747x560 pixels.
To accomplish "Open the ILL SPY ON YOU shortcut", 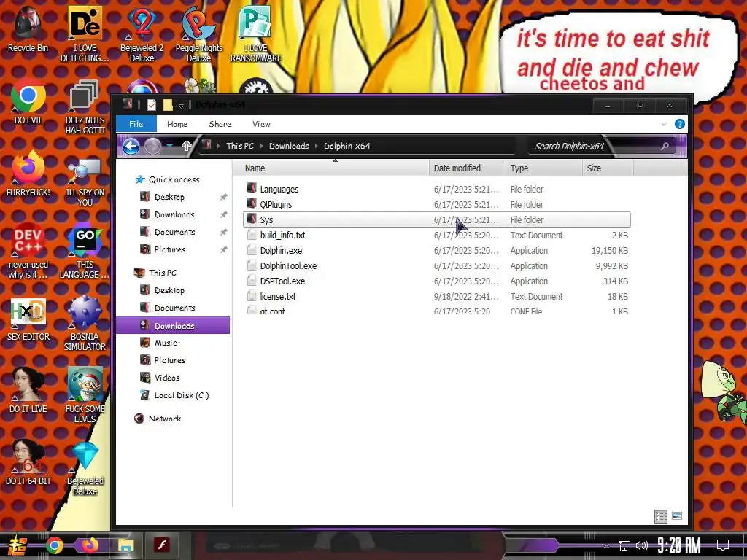I will tap(85, 182).
